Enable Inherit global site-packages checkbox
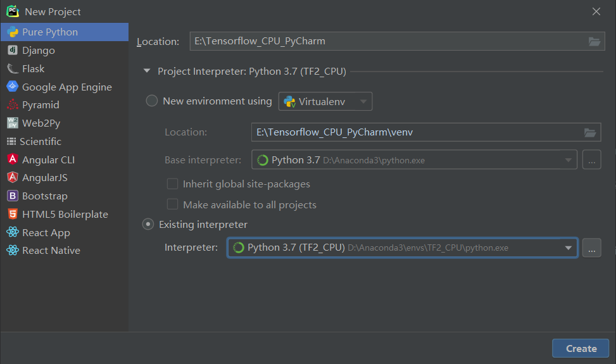 click(172, 184)
